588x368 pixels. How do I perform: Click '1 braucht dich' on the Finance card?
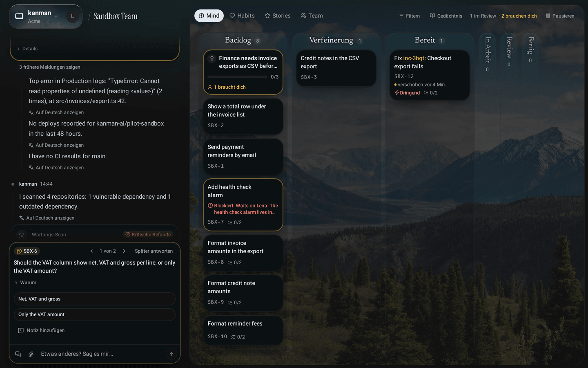[227, 87]
